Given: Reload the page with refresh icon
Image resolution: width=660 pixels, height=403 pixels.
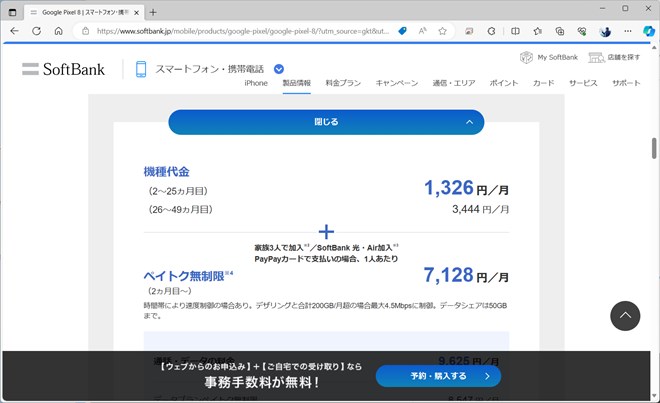Looking at the screenshot, I should click(37, 31).
